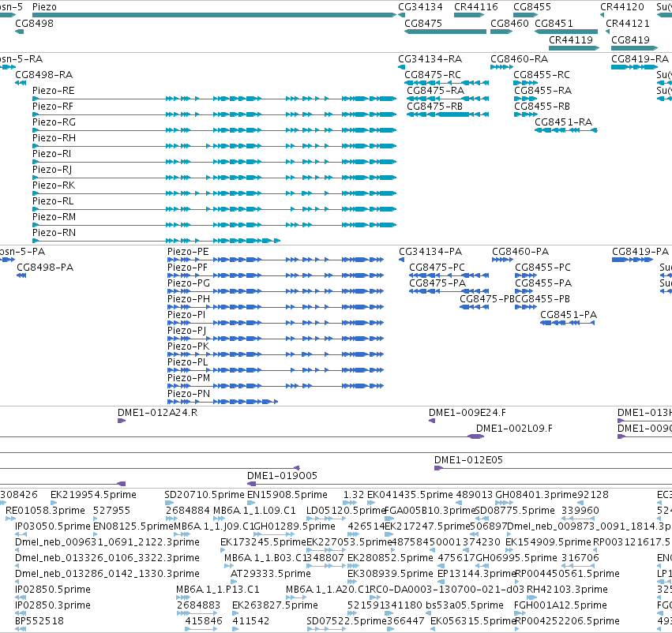Click the short Piezo-RN transcript label

pos(54,233)
